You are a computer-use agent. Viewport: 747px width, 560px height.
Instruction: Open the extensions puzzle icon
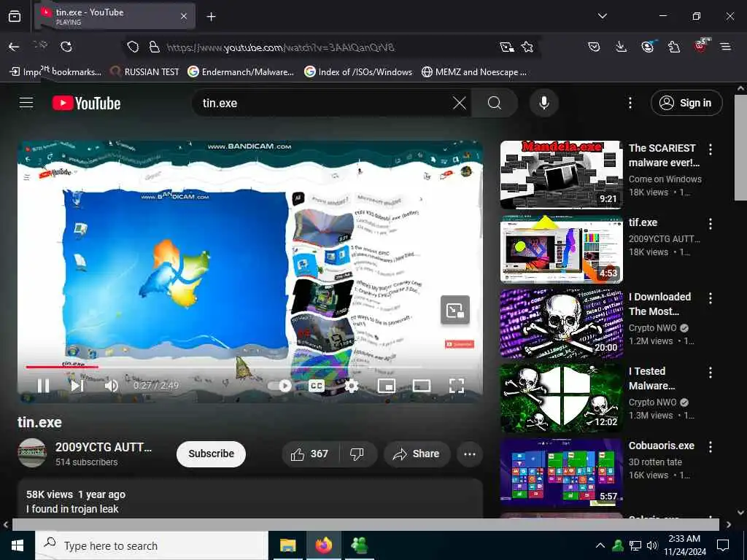point(674,47)
